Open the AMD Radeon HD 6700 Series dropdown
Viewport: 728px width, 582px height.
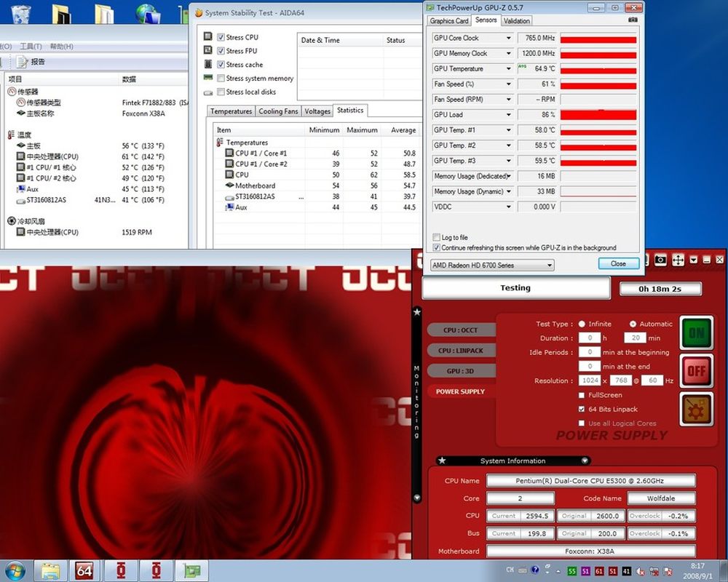(x=492, y=266)
